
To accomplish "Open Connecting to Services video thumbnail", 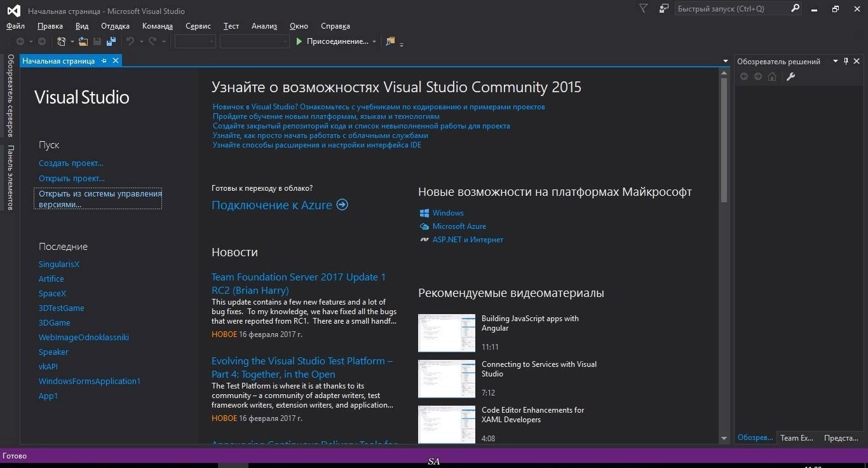I will coord(447,378).
